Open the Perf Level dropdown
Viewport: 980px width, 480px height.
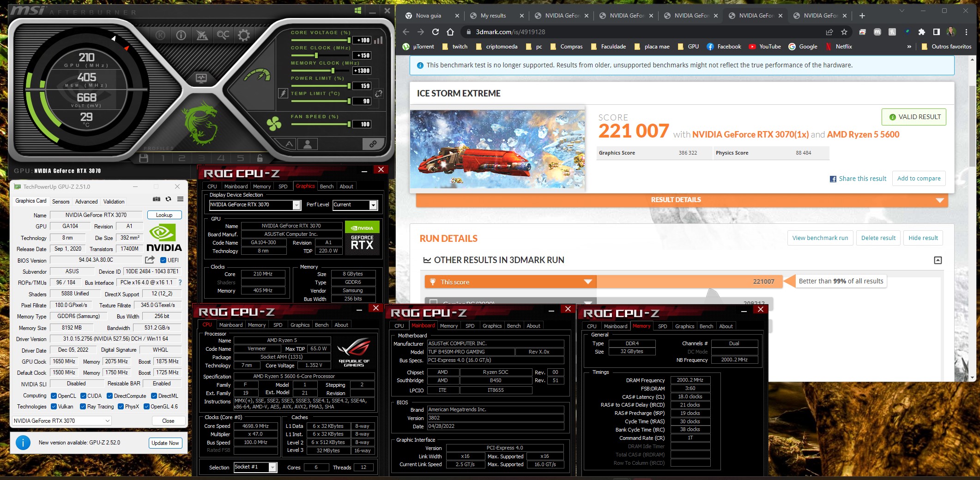pos(355,205)
